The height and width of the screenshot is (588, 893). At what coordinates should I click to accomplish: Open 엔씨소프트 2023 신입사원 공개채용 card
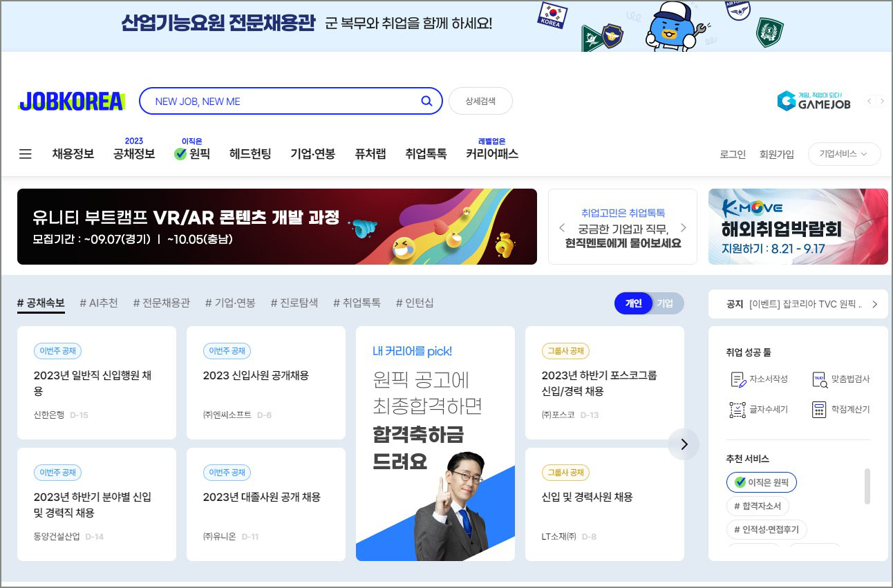point(266,383)
